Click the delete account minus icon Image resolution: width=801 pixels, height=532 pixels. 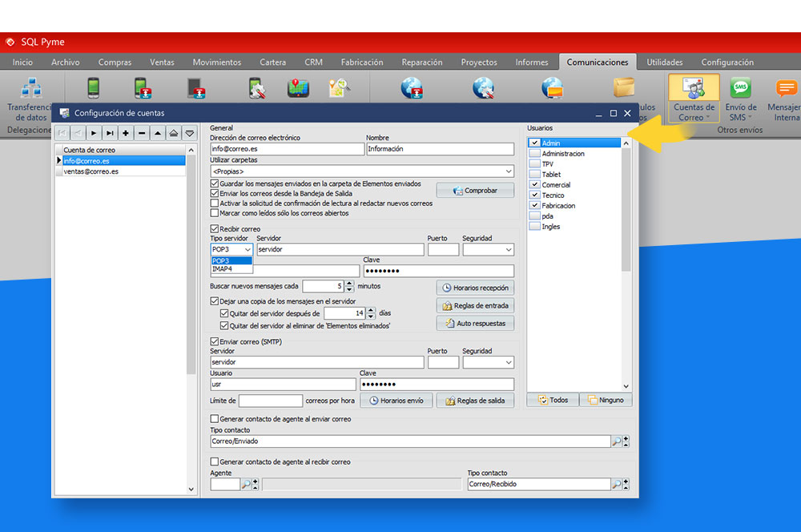pos(142,133)
